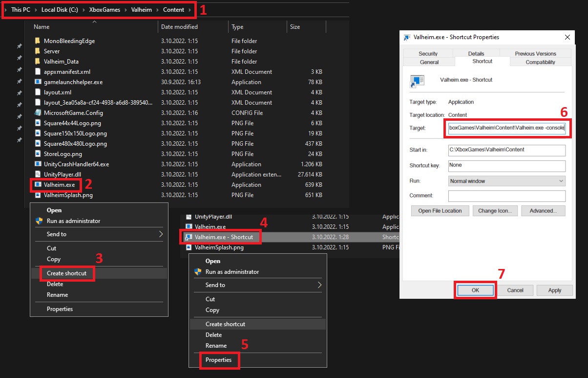Choose Cut in the first context menu
The width and height of the screenshot is (588, 378).
pyautogui.click(x=99, y=248)
